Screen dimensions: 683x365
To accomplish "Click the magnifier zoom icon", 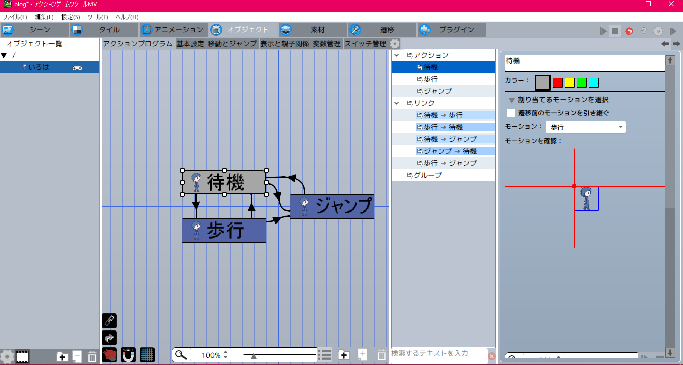I will 181,355.
